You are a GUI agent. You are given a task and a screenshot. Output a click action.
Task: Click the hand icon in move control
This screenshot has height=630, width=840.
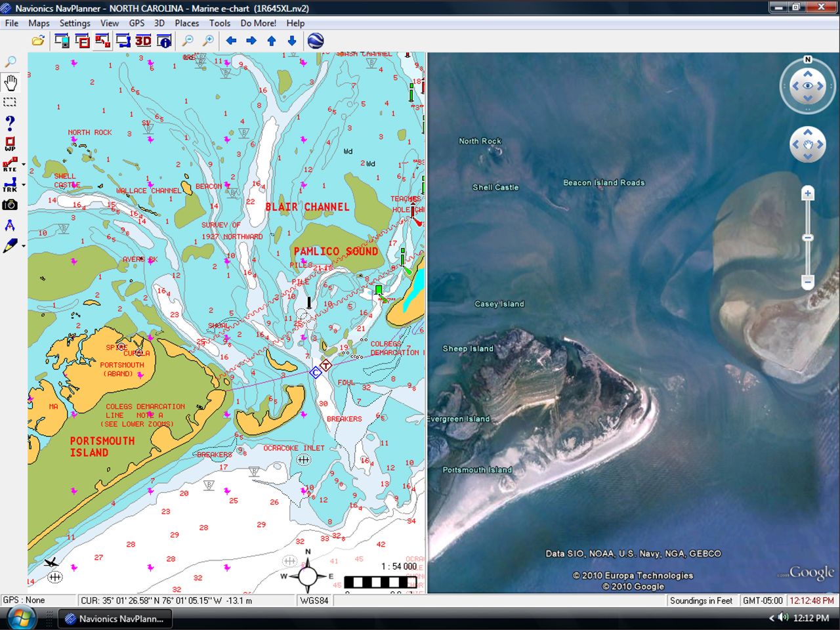tap(808, 144)
